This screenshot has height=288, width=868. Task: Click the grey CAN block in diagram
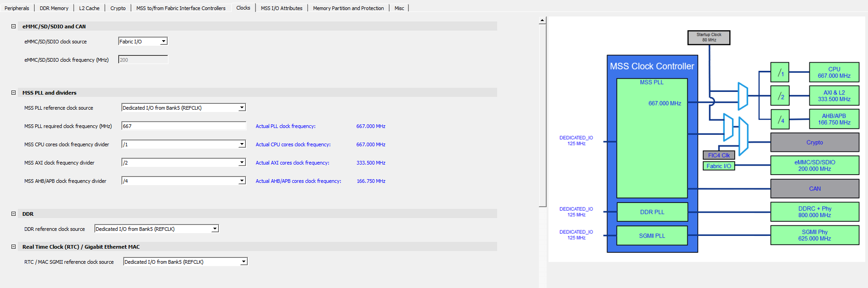coord(815,188)
